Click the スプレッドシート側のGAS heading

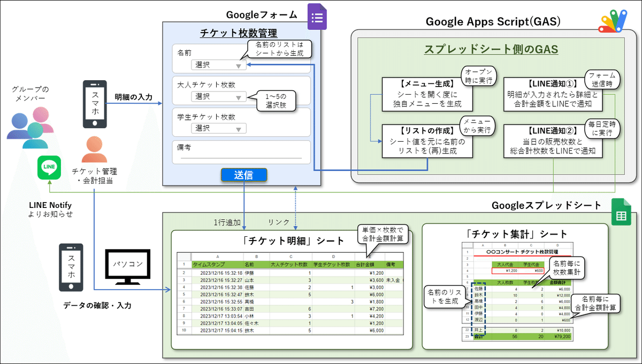(491, 50)
